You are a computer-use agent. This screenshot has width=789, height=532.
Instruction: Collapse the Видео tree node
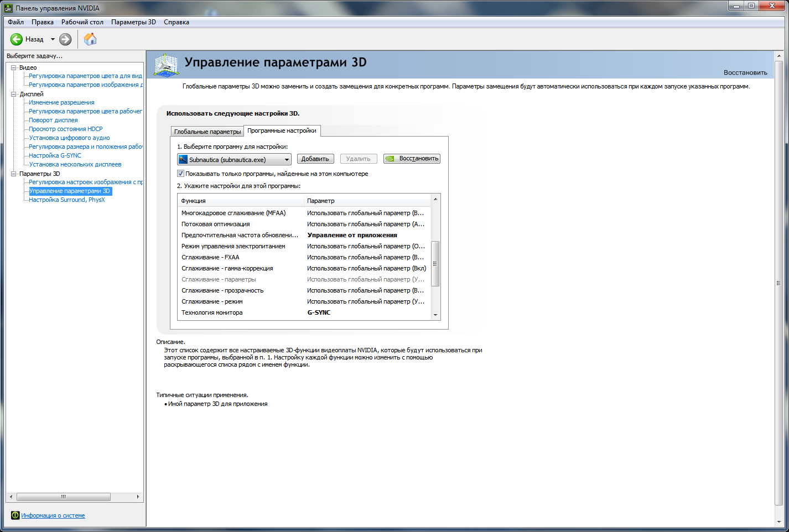click(x=14, y=67)
